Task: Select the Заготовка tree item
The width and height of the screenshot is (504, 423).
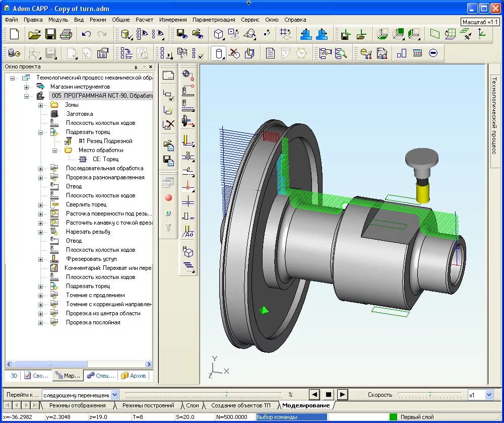Action: (80, 114)
